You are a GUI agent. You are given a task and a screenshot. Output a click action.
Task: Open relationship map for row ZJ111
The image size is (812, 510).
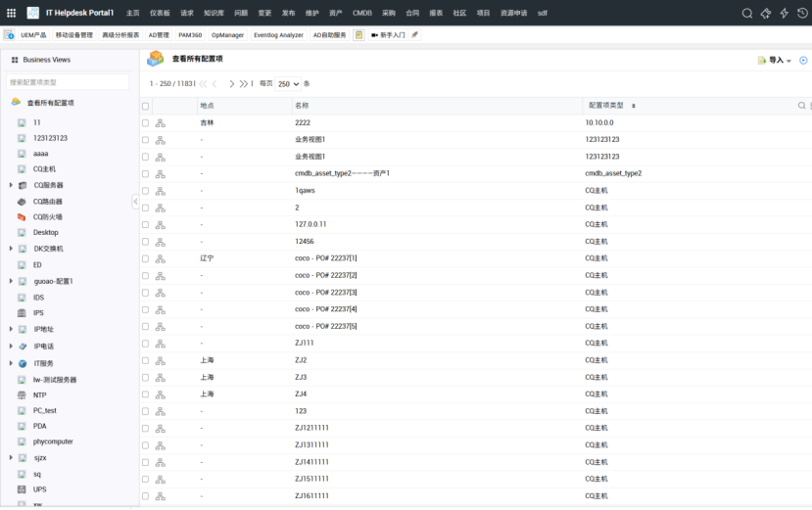point(161,344)
